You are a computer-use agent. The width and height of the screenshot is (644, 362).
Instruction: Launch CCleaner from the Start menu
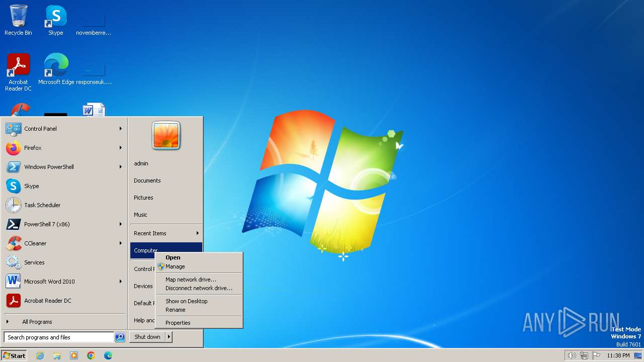[x=64, y=243]
